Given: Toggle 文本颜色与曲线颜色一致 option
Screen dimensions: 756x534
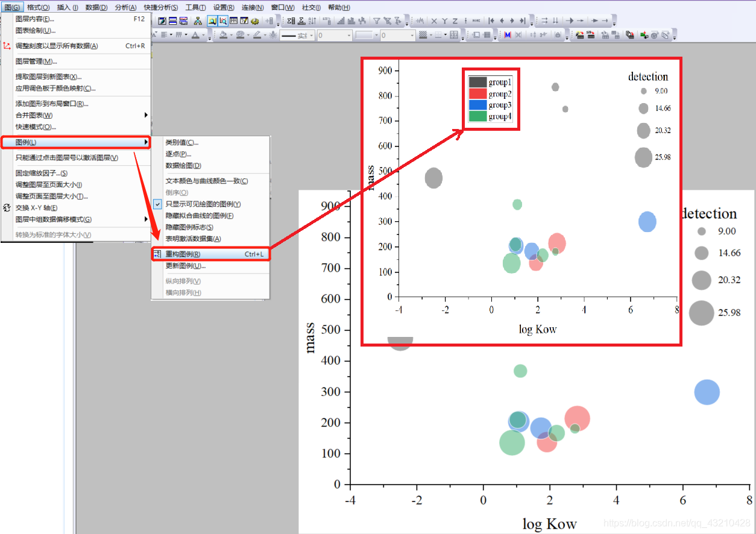Looking at the screenshot, I should click(210, 181).
